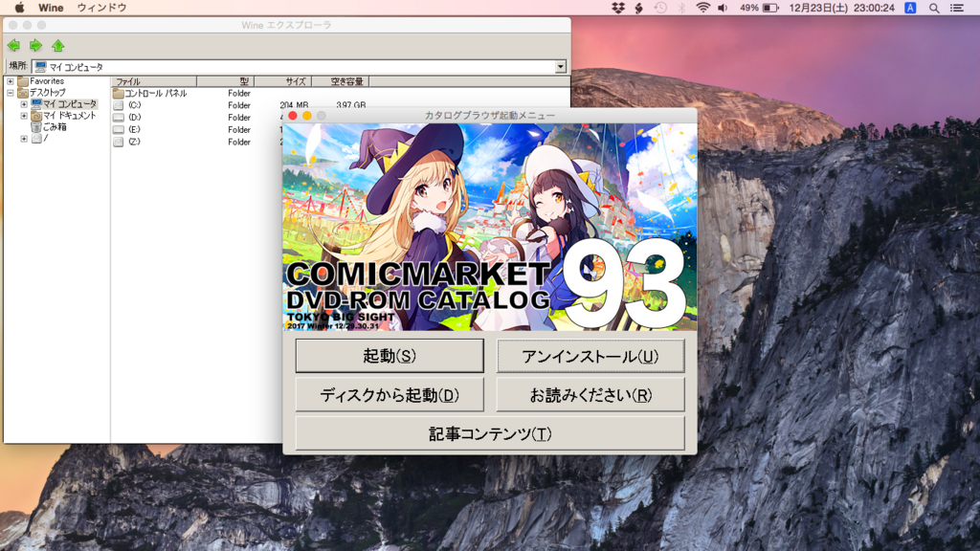980x551 pixels.
Task: Go up one folder level
Action: (58, 46)
